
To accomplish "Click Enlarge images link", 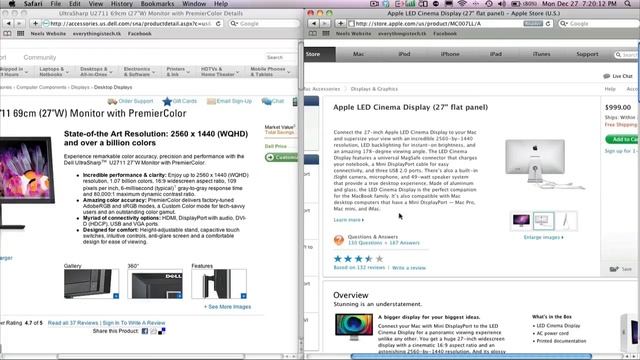I will pyautogui.click(x=543, y=238).
